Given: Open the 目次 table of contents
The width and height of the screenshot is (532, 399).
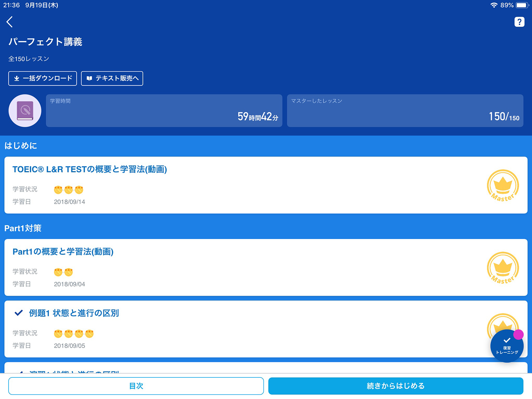Looking at the screenshot, I should (x=136, y=386).
